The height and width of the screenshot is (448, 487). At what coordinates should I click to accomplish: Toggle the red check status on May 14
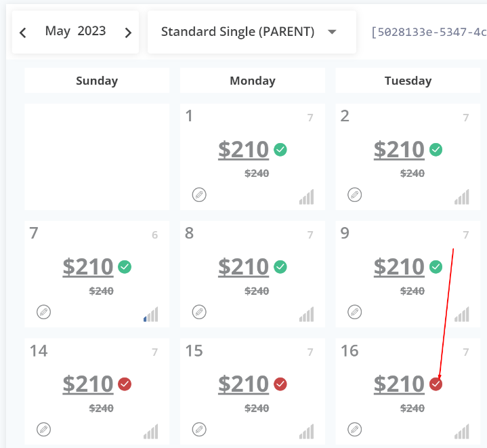125,384
